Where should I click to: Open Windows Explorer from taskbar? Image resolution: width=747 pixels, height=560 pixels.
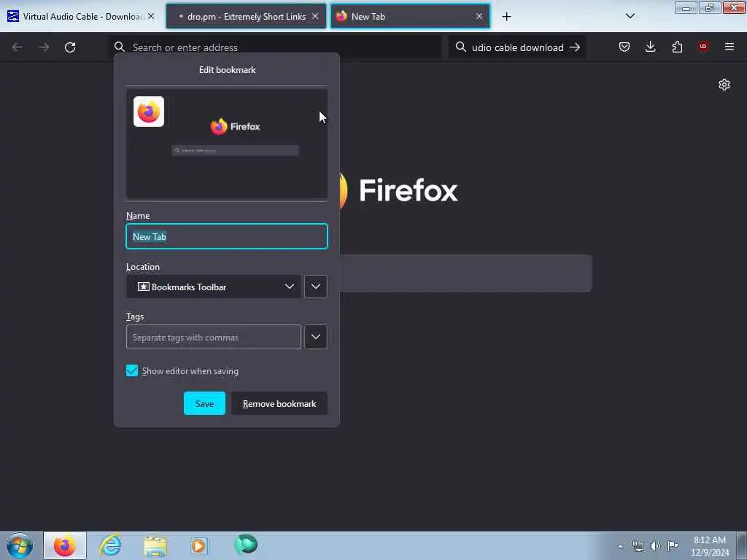pyautogui.click(x=155, y=546)
